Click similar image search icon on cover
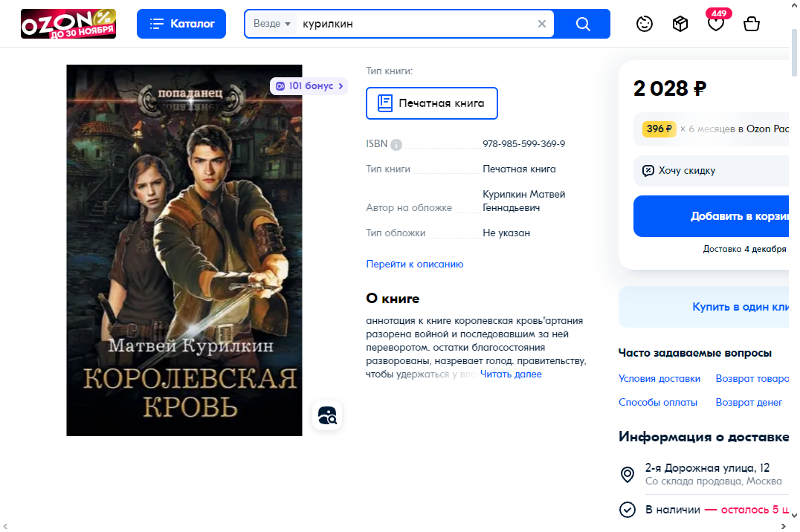800x532 pixels. [327, 415]
